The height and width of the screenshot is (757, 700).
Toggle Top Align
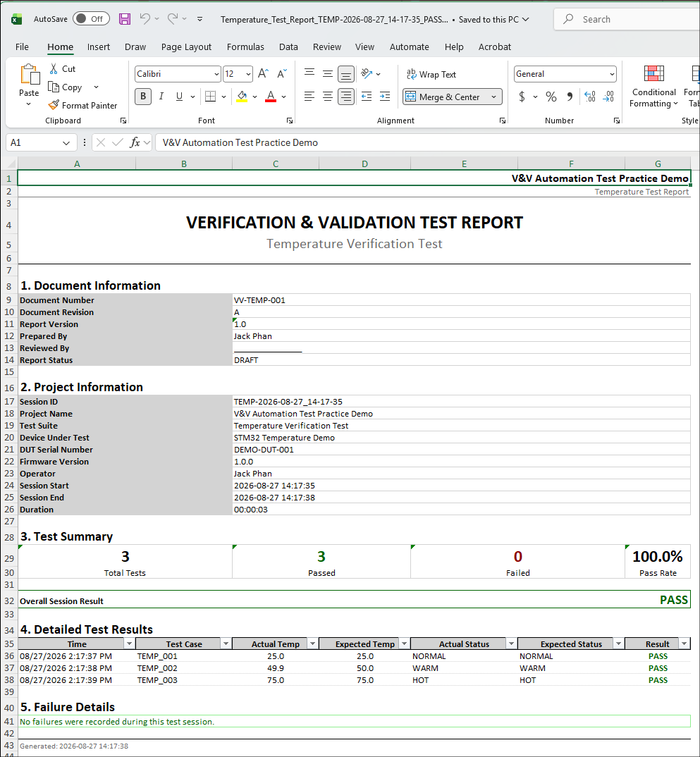point(309,73)
